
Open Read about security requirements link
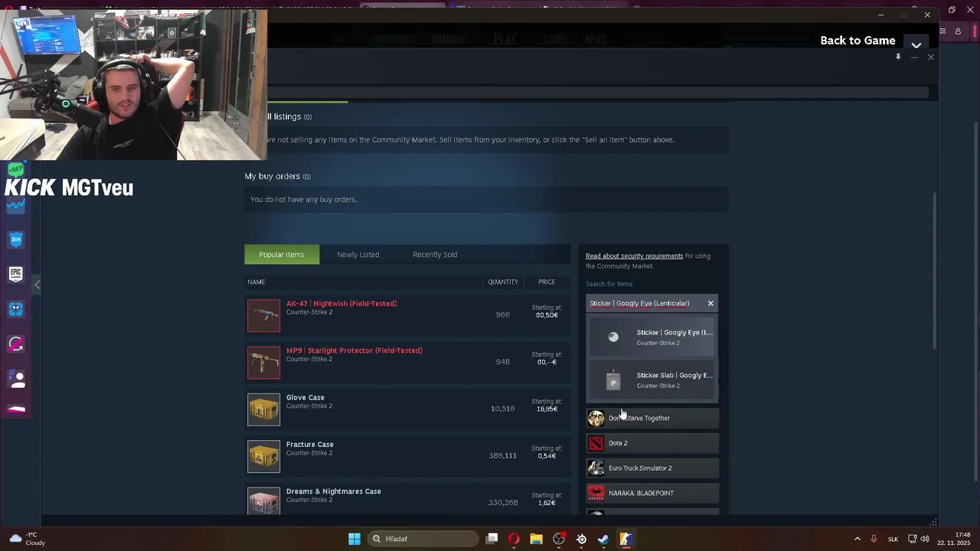click(x=634, y=256)
